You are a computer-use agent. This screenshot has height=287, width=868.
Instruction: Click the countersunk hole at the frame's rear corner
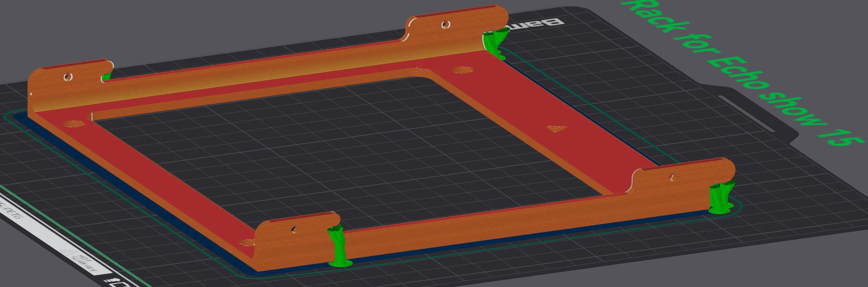point(462,70)
